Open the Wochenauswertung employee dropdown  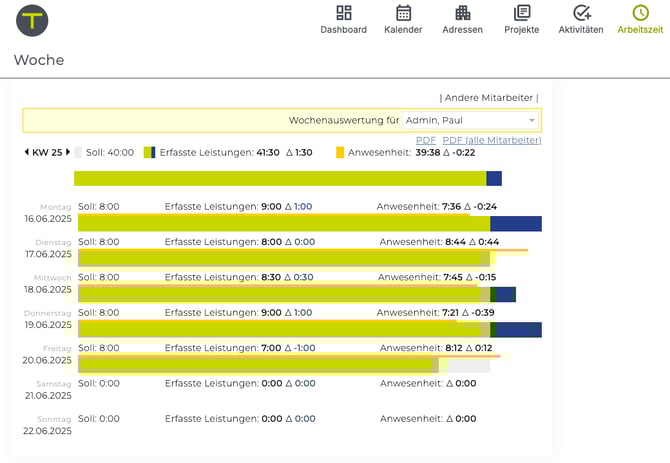pyautogui.click(x=470, y=120)
